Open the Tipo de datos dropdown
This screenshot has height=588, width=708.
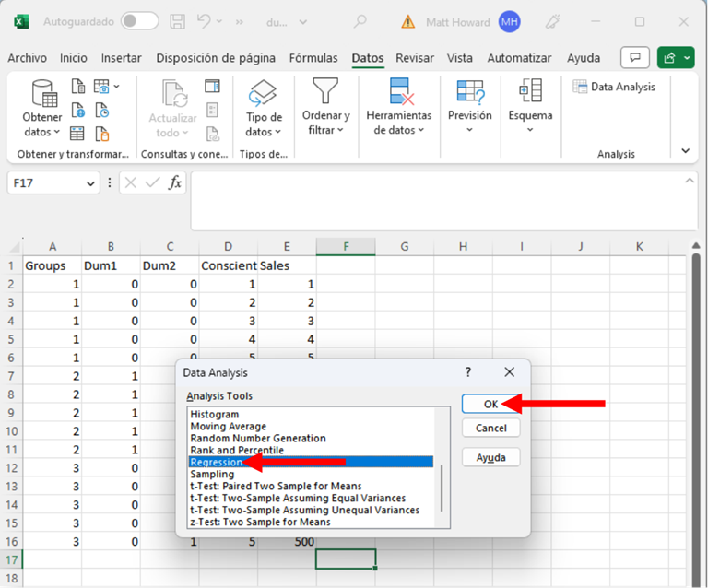[264, 111]
